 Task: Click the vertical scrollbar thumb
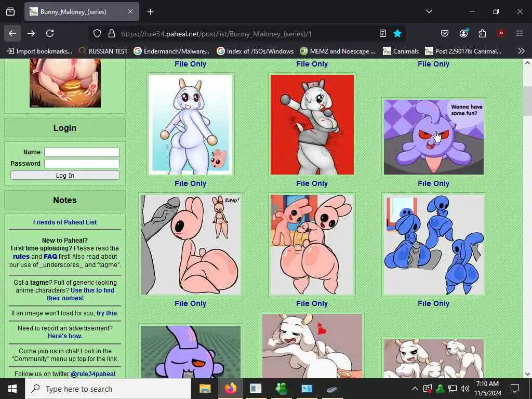coord(527,101)
